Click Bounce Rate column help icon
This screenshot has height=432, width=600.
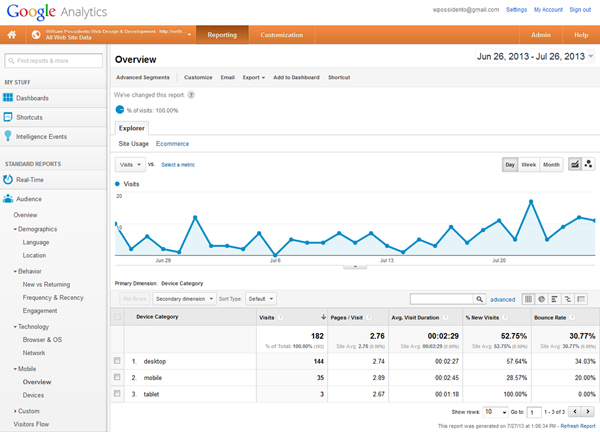[x=572, y=317]
